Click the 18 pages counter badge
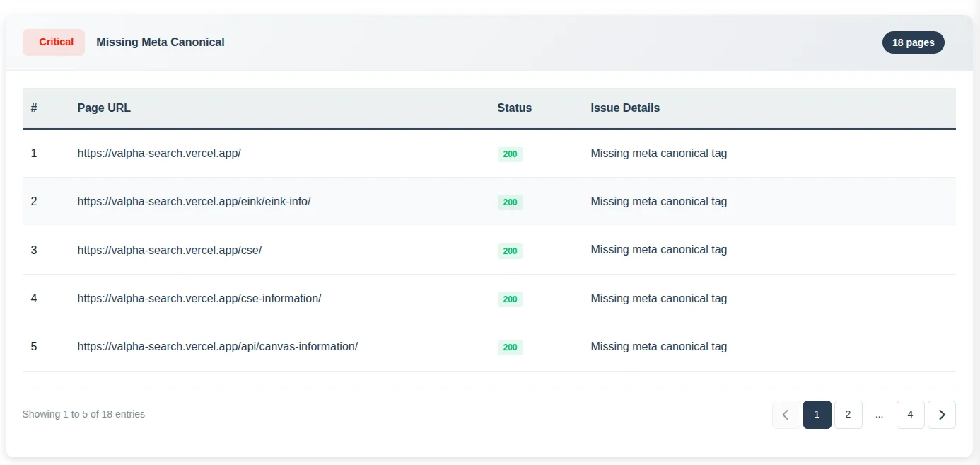This screenshot has width=980, height=465. click(913, 42)
